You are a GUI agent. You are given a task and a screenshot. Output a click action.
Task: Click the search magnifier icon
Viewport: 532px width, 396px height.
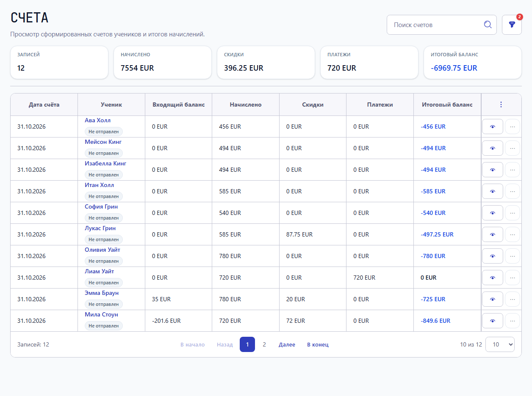click(x=488, y=25)
